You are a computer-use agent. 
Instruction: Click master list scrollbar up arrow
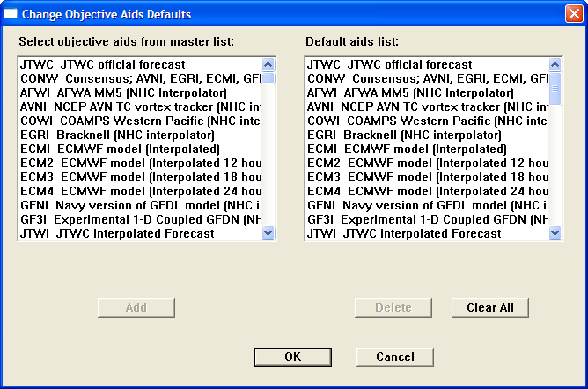pos(268,65)
